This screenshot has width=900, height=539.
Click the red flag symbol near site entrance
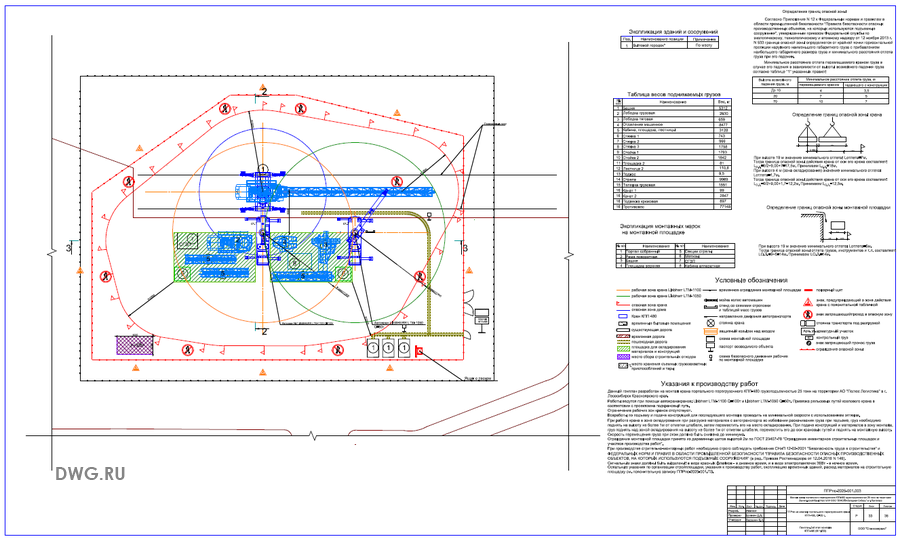coord(420,350)
